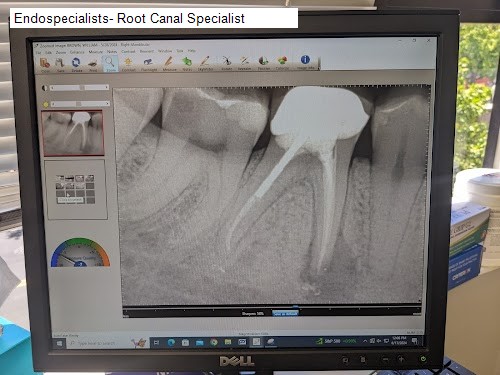Select the Contrast sun tool

(x=128, y=64)
